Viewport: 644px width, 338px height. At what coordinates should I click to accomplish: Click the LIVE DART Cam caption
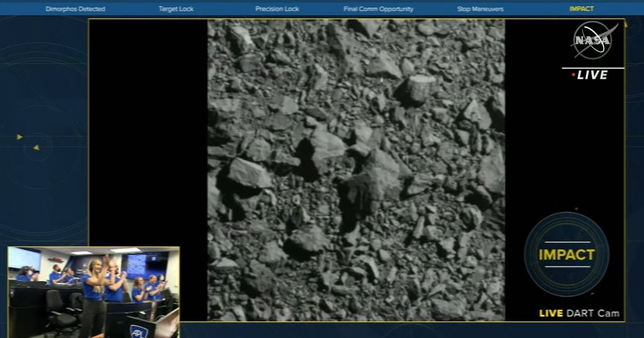579,313
